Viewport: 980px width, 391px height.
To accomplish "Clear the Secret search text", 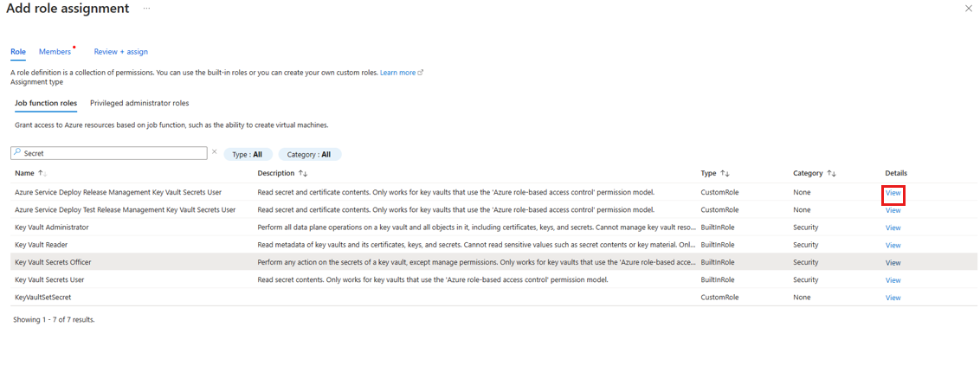I will pos(215,151).
